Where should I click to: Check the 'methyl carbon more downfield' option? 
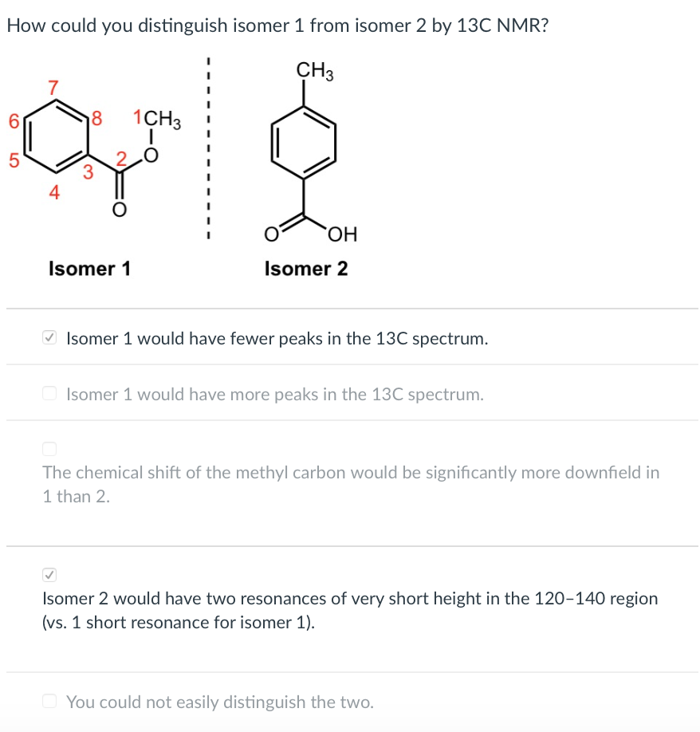(x=49, y=449)
